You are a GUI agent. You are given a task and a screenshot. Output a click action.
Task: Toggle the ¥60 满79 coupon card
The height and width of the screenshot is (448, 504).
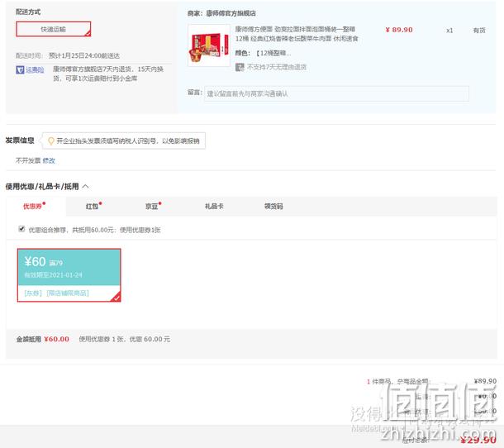[x=69, y=275]
